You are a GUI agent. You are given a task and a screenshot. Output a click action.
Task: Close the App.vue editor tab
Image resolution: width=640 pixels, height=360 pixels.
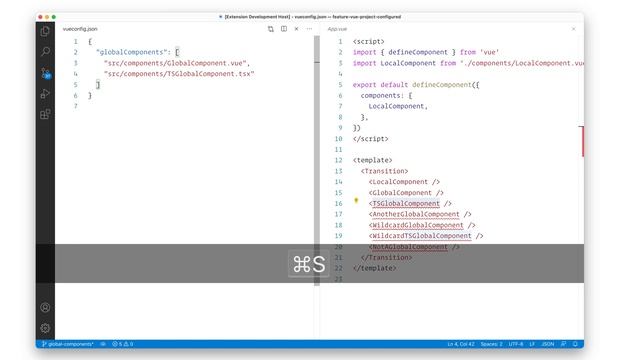[x=573, y=29]
